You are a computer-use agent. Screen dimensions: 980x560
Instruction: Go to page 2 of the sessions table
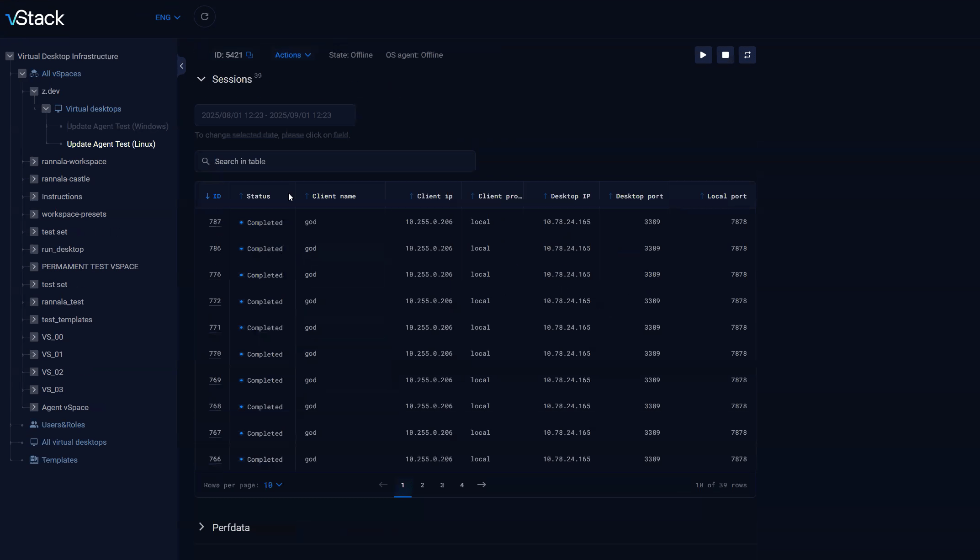[x=422, y=485]
